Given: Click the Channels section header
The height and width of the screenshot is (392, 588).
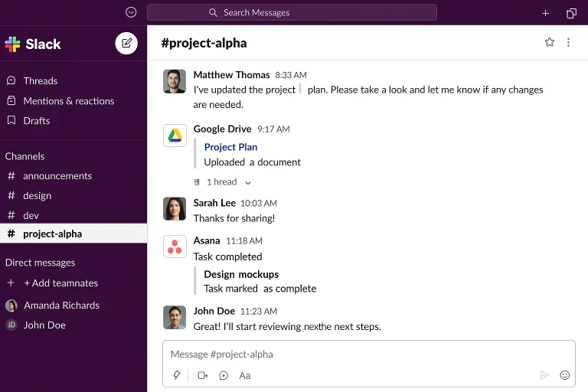Looking at the screenshot, I should [24, 156].
